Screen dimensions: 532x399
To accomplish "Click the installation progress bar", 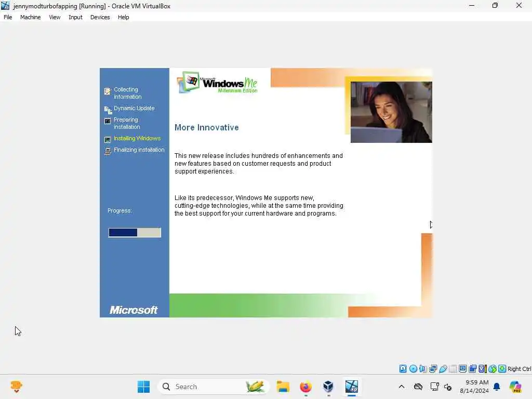I will pos(135,232).
